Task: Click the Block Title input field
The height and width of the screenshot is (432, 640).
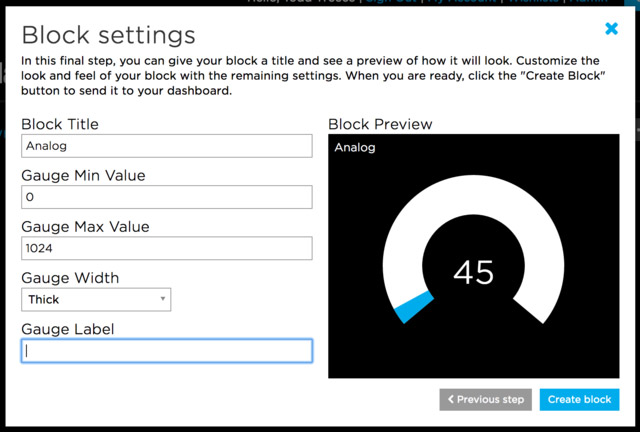Action: [166, 146]
